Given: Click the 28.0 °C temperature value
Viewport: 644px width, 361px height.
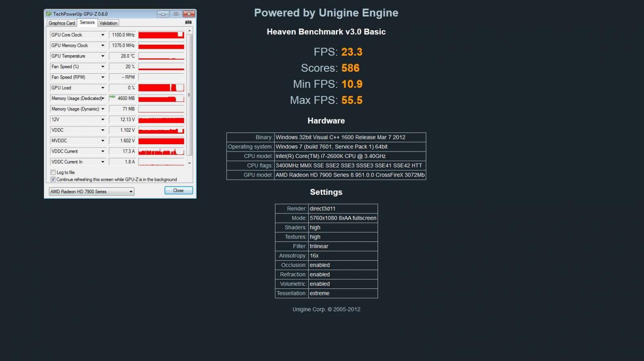Looking at the screenshot, I should (x=122, y=56).
